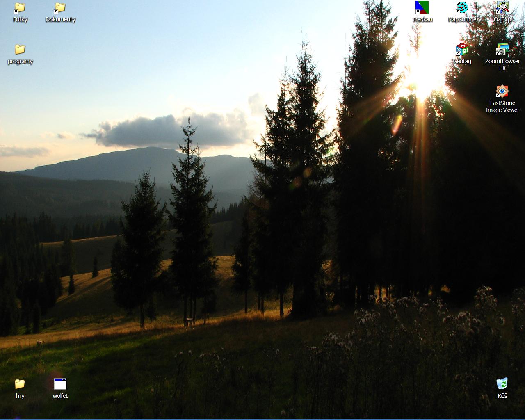Viewport: 525px width, 420px height.
Task: Click the "ZoomBrowser EX" text label
Action: click(x=502, y=65)
